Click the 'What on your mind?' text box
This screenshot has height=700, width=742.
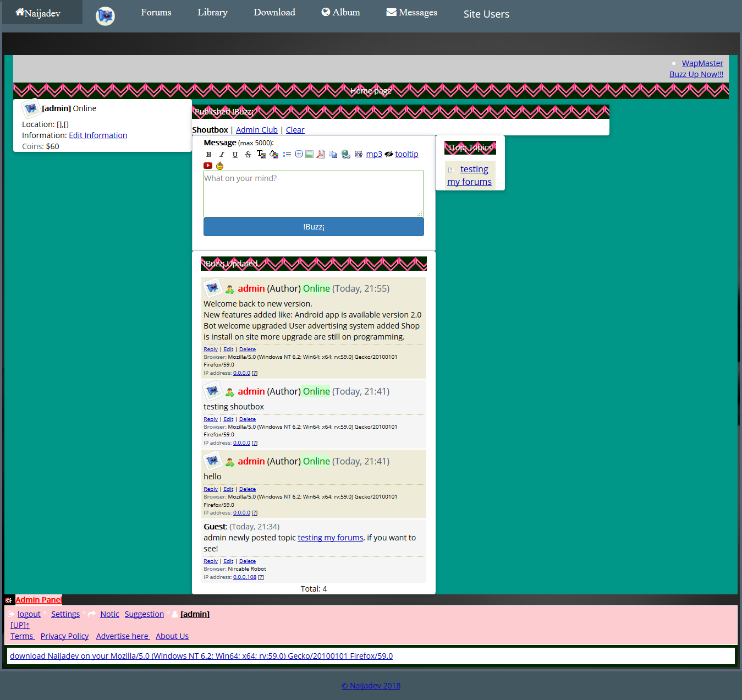(314, 194)
